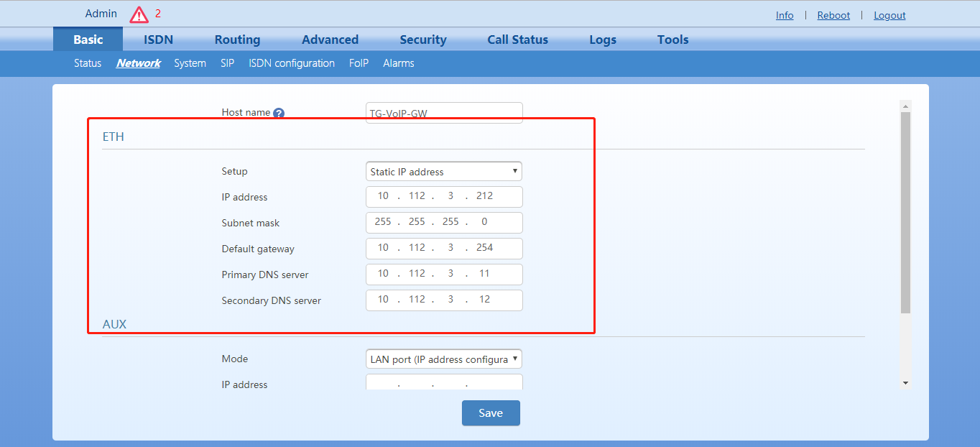Switch to the Advanced tab
The height and width of the screenshot is (447, 980).
tap(330, 40)
